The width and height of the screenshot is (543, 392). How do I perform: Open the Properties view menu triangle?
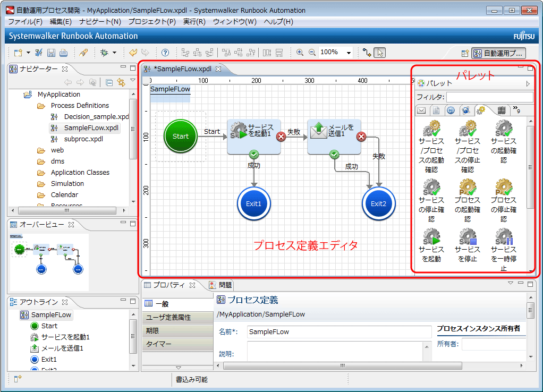(510, 283)
